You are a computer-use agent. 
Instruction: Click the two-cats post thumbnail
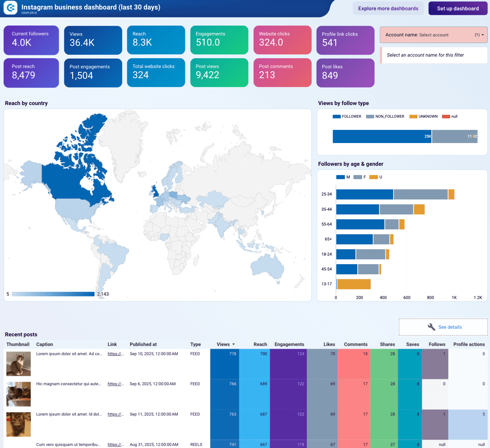click(x=19, y=394)
